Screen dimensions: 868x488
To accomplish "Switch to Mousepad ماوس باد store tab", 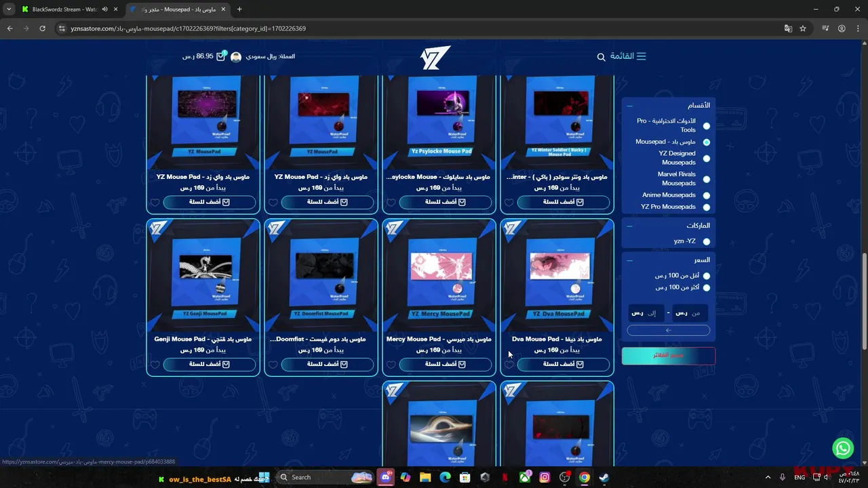I will pos(178,9).
